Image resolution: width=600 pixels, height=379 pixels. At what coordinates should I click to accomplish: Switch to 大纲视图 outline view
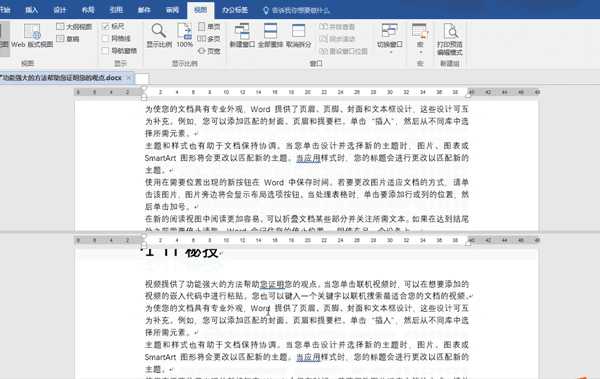(74, 27)
